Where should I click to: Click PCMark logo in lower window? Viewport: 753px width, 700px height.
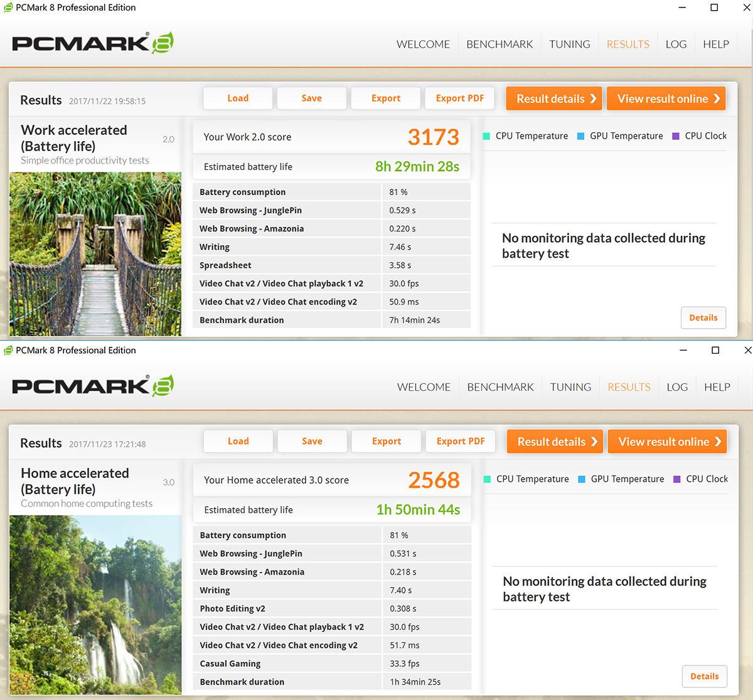coord(93,386)
